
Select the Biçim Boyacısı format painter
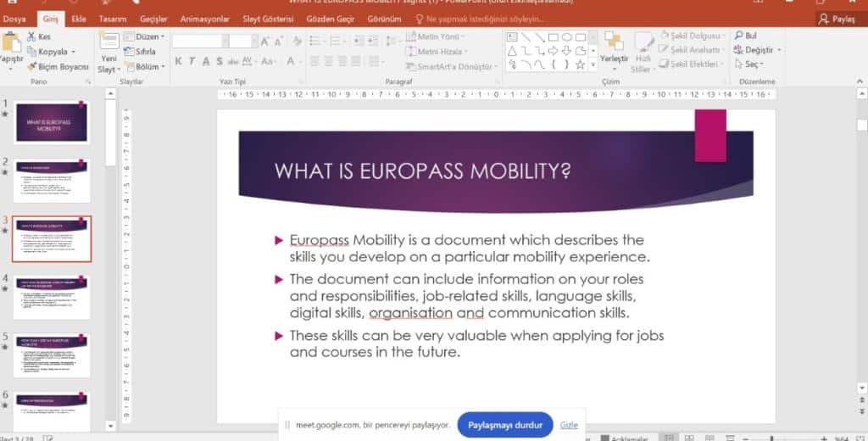click(x=58, y=66)
